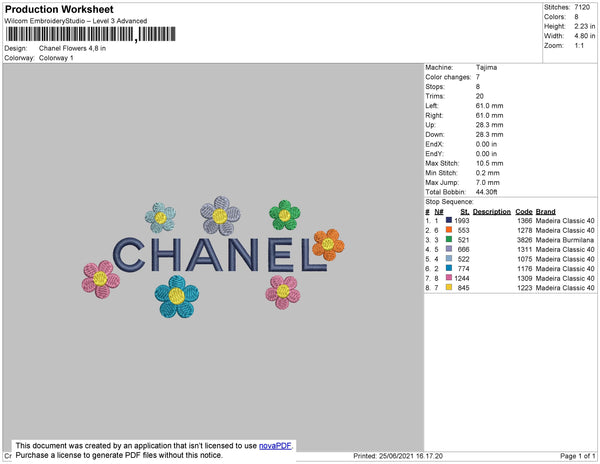Click the pink swatch in row 7

449,277
